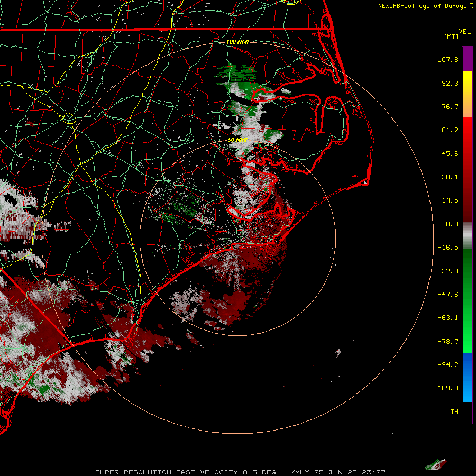Click the TH threshold label
Screen dimensions: 476x476
[x=454, y=412]
